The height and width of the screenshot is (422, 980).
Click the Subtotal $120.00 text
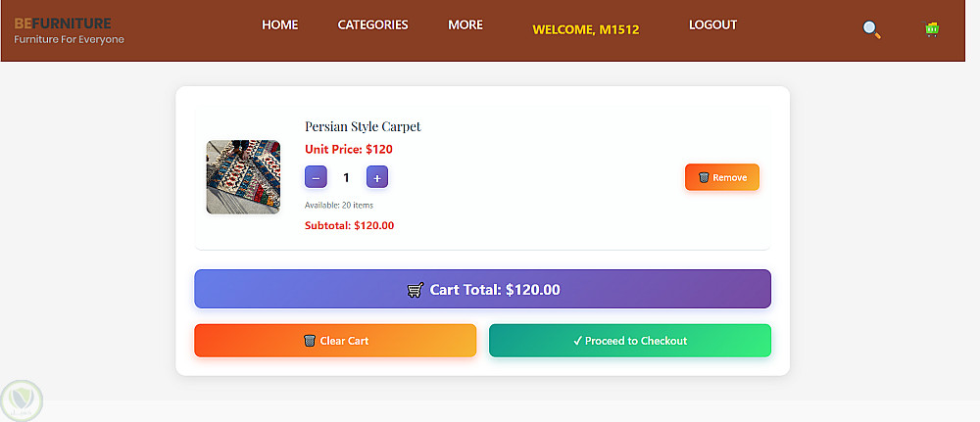tap(350, 225)
